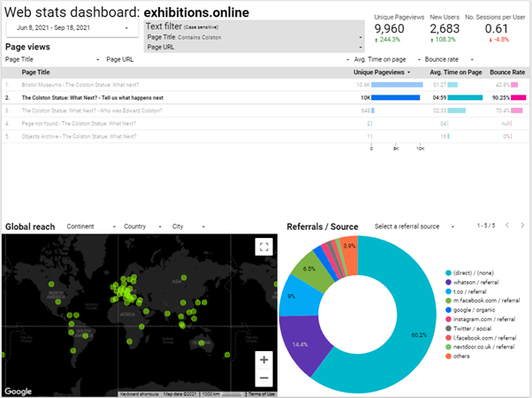
Task: Open the Page URL dimension dropdown under Page views
Action: click(228, 59)
